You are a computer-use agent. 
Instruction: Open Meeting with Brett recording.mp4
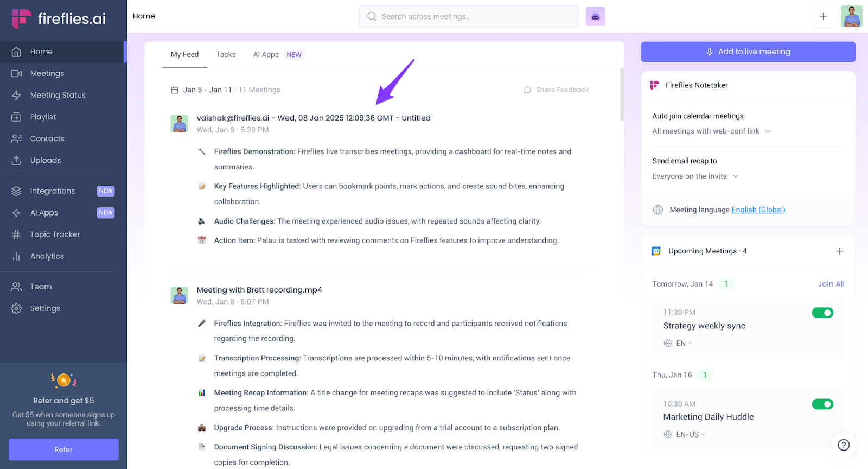click(259, 290)
